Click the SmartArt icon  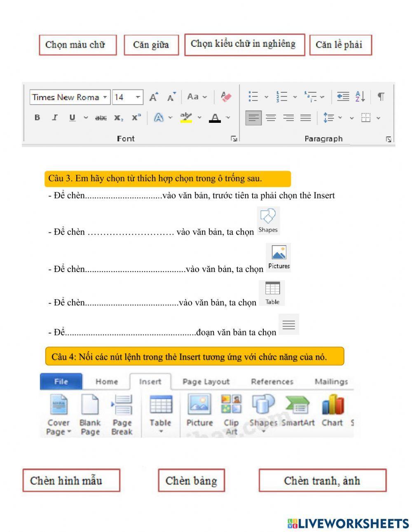pos(298,411)
